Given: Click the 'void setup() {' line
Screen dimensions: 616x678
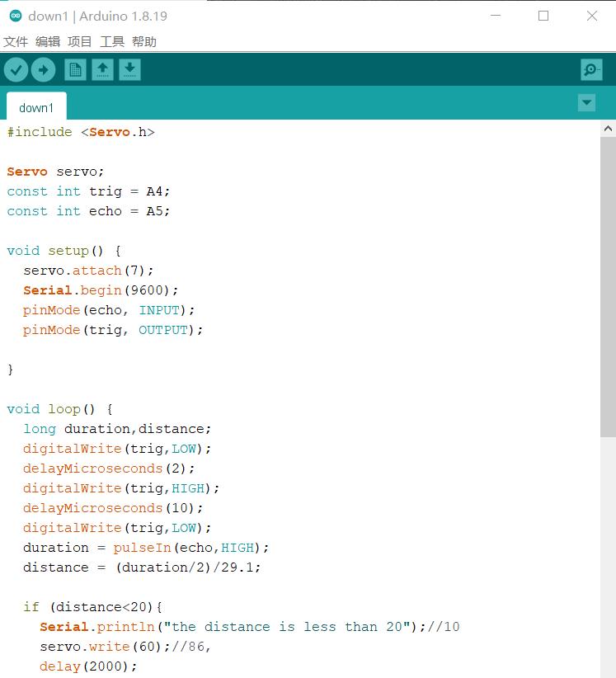Looking at the screenshot, I should 64,251.
